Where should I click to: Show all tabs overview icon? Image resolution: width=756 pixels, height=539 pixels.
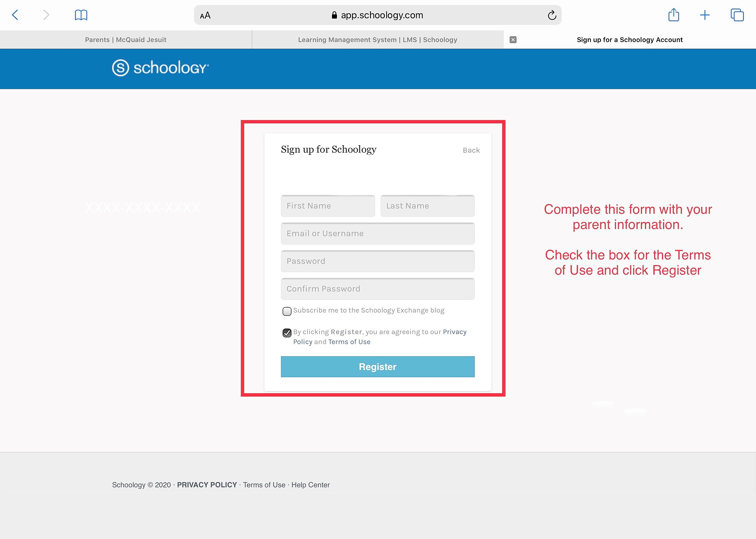737,15
